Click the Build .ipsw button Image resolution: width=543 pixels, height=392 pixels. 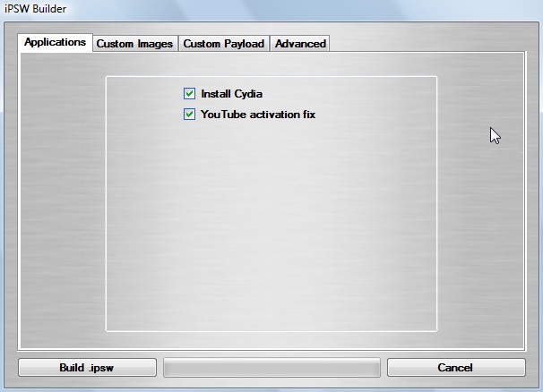point(87,368)
